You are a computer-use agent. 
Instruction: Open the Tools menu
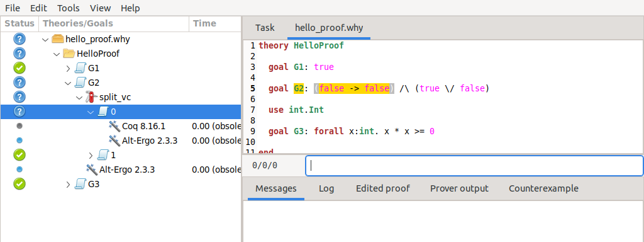coord(68,8)
